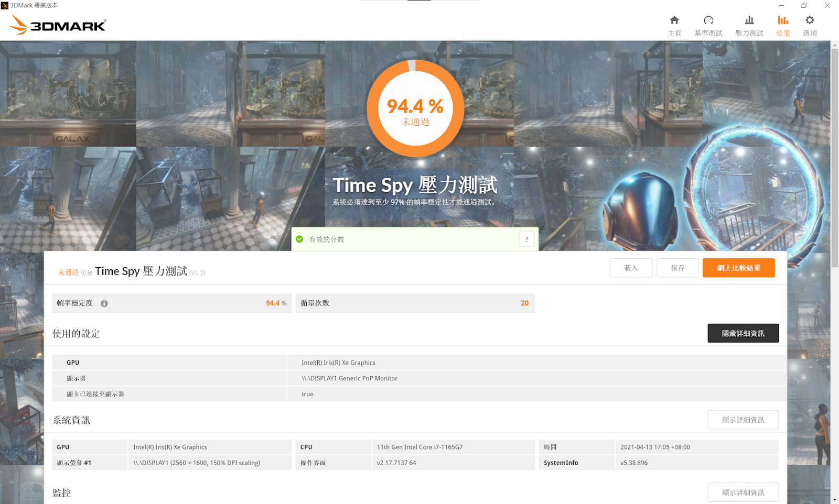Click the 幀率穩定度 94.4 % value
Viewport: 839px width, 504px height.
pyautogui.click(x=276, y=303)
